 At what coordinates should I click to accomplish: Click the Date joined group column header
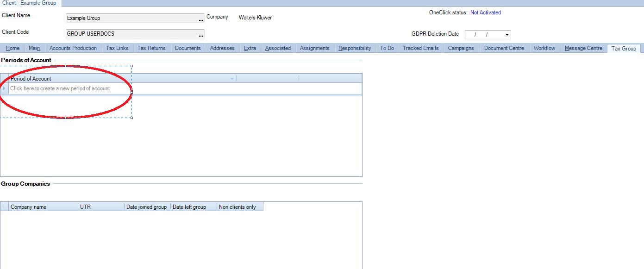coord(147,207)
